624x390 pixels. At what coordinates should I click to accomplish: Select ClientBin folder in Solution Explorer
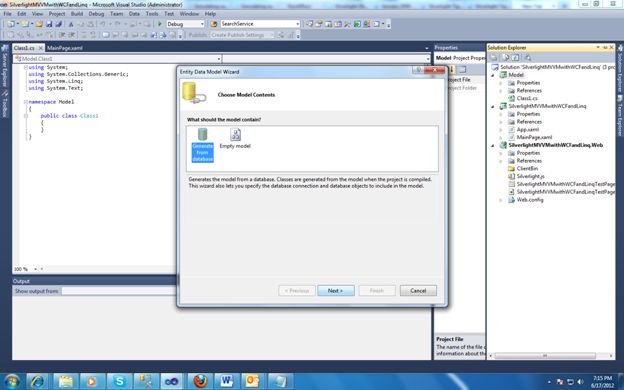tap(527, 169)
